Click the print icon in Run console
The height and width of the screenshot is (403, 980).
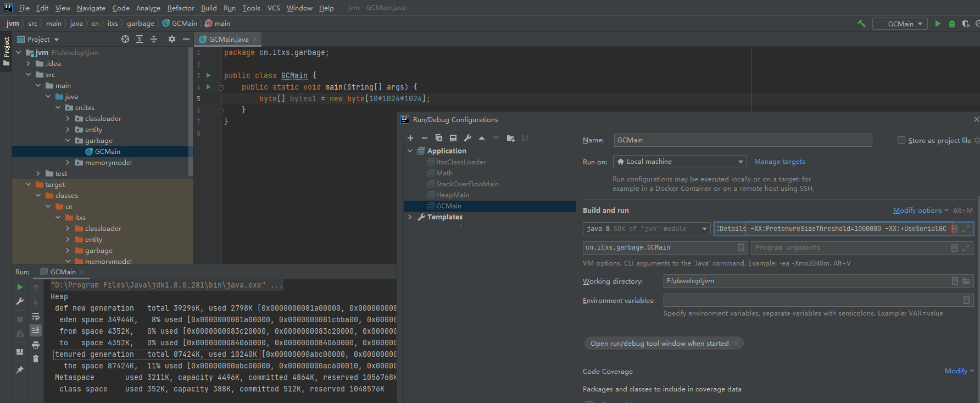[x=36, y=345]
